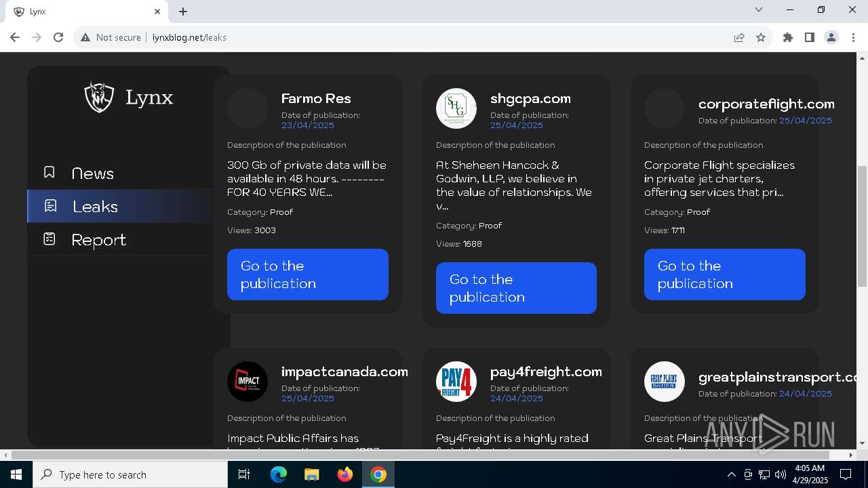Open the News section

pos(92,173)
